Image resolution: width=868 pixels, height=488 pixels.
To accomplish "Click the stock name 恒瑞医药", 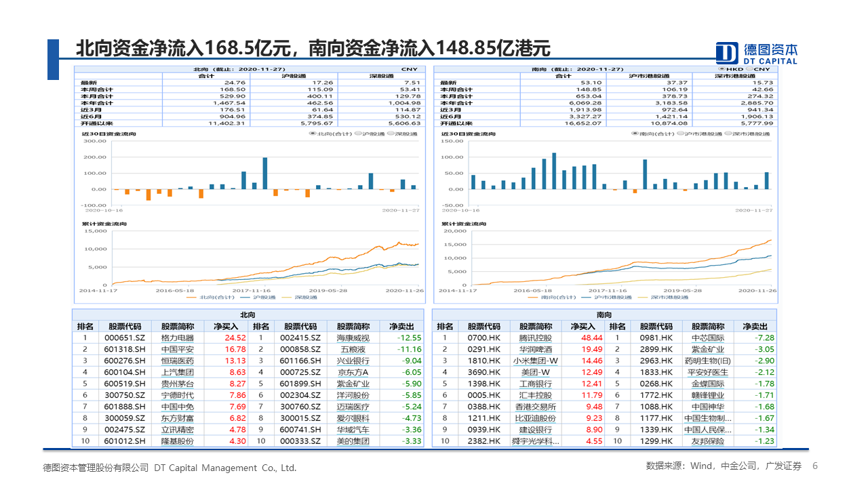I will [178, 361].
